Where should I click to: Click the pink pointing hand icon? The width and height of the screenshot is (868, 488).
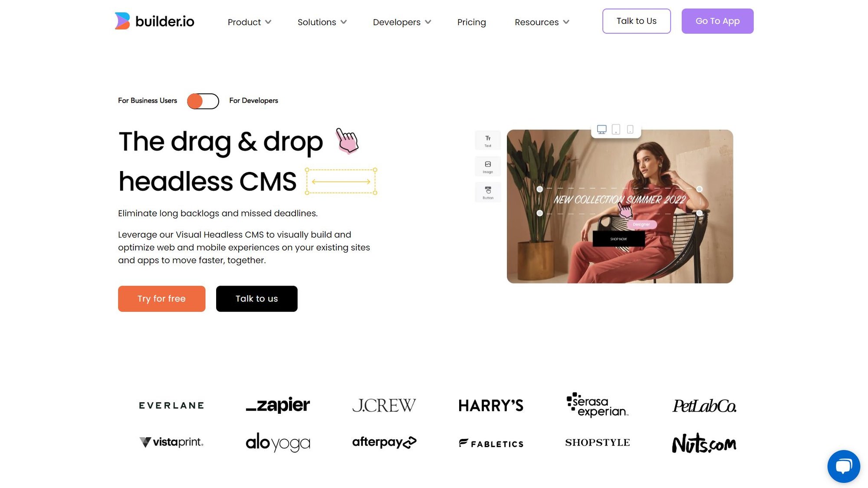(347, 141)
